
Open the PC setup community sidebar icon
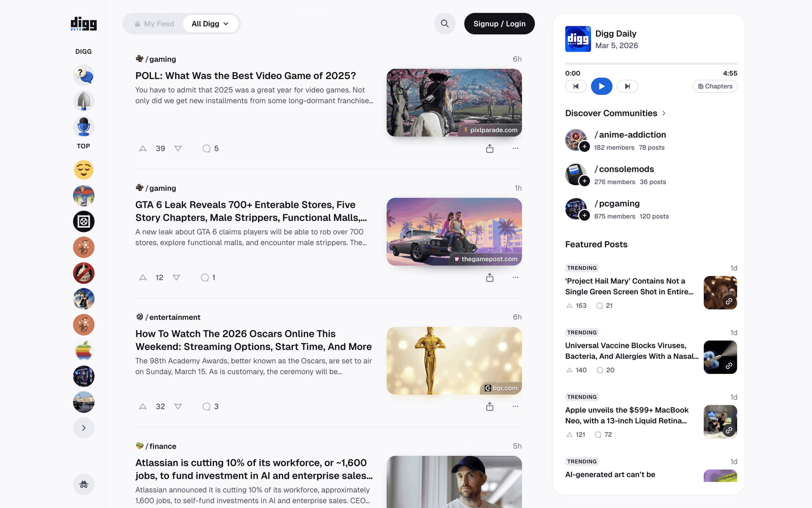[x=84, y=376]
